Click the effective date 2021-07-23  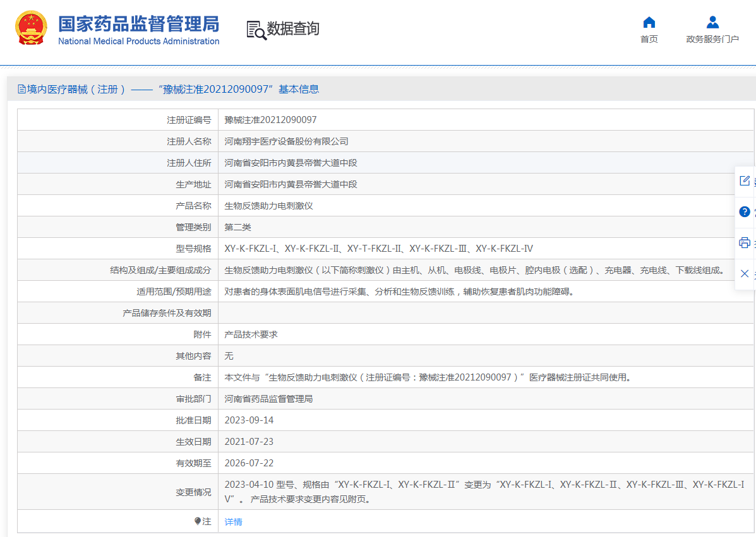pyautogui.click(x=249, y=442)
